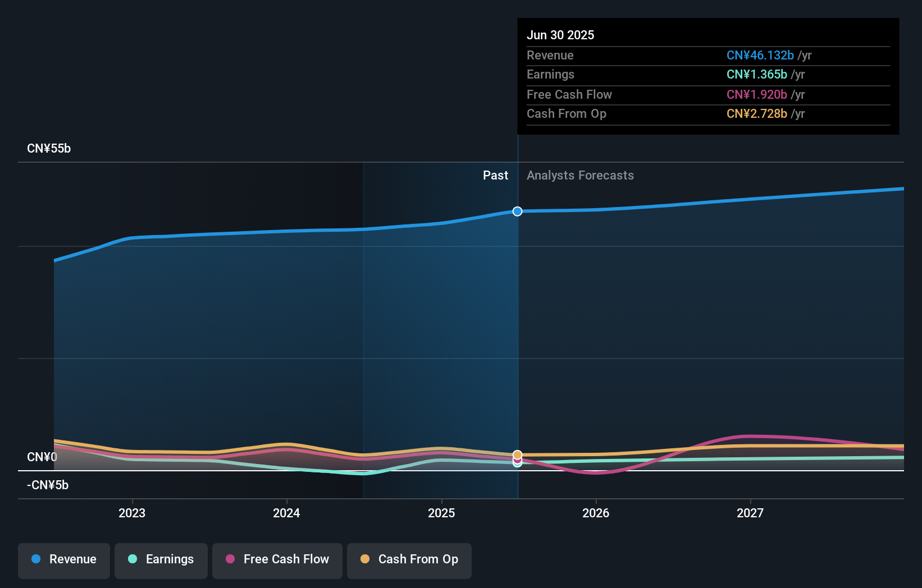The image size is (922, 588).
Task: Expand the Analysts Forecasts region
Action: click(580, 175)
